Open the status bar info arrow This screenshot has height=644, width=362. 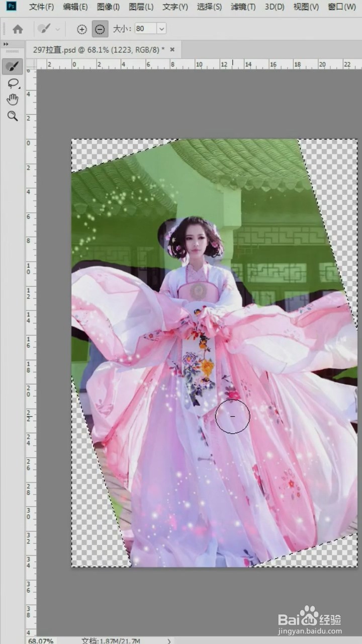click(x=169, y=641)
